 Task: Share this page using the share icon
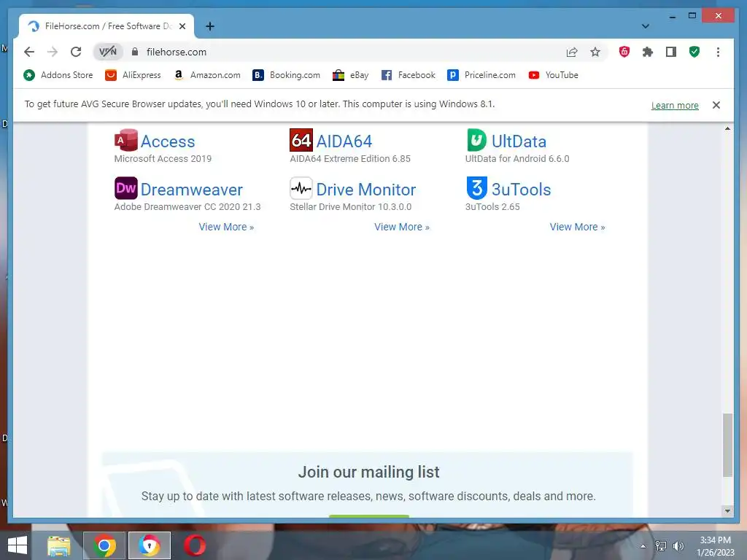[572, 52]
